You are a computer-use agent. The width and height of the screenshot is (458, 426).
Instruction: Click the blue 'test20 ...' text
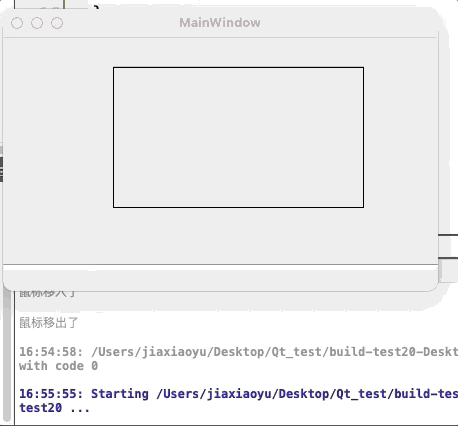(54, 408)
